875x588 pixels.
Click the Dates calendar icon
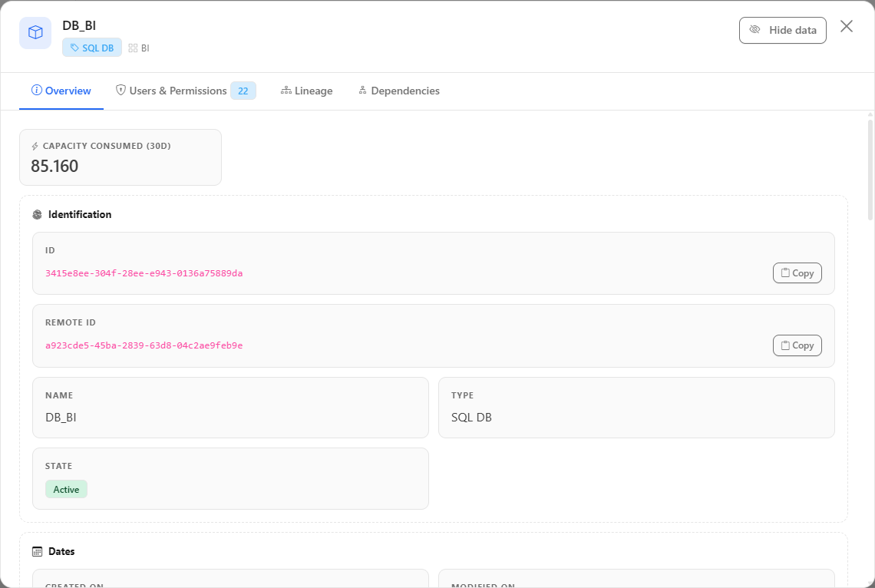pos(38,552)
